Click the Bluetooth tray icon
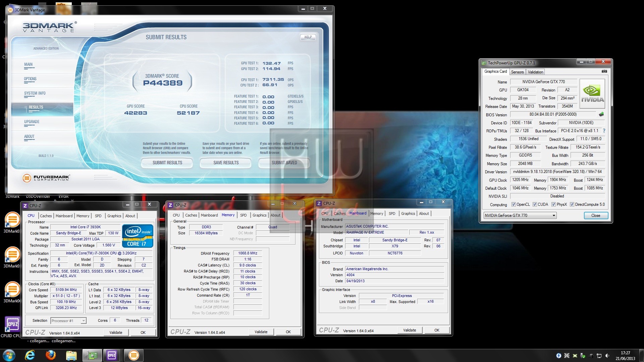The width and height of the screenshot is (644, 362). point(559,356)
